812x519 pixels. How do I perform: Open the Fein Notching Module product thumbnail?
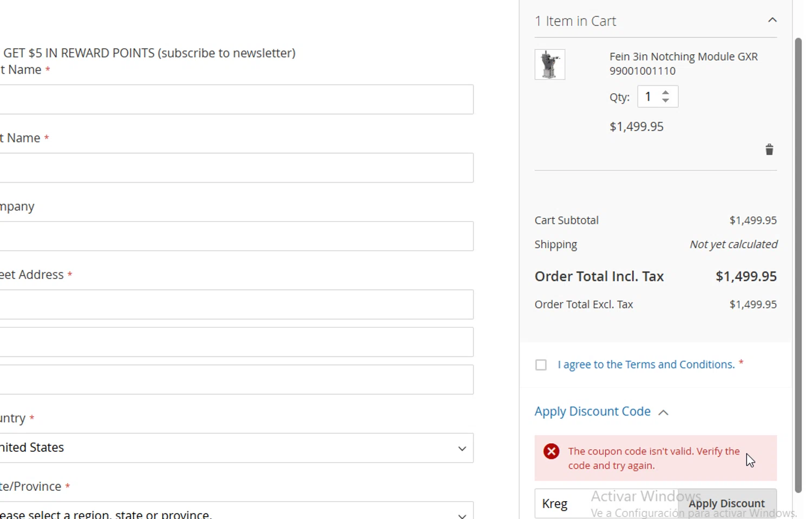550,64
